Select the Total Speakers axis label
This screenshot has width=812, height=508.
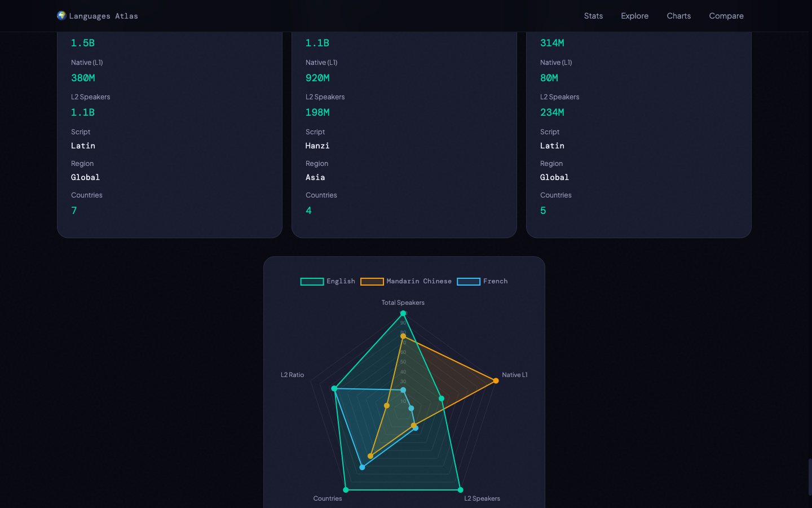(403, 303)
